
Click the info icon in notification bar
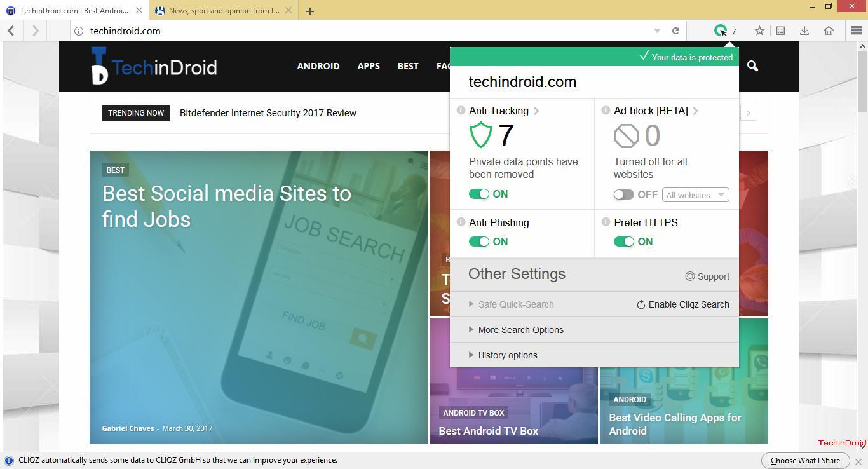pyautogui.click(x=10, y=461)
